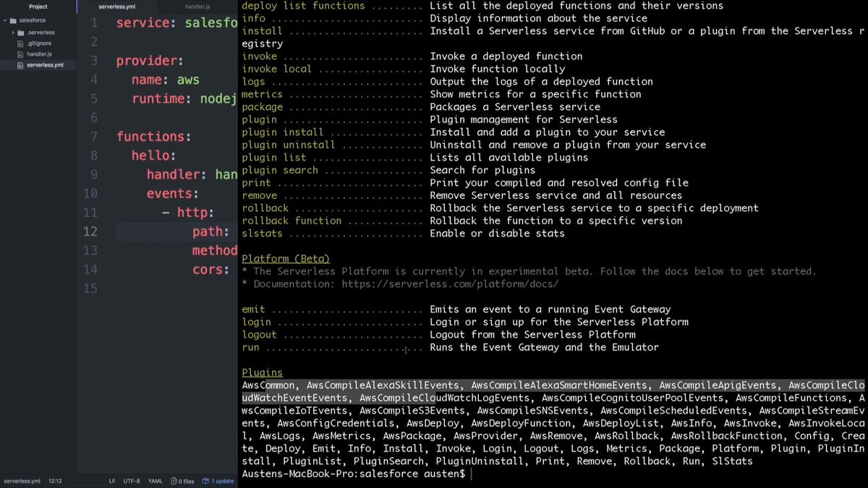Click the 'remove' command in terminal

click(259, 195)
